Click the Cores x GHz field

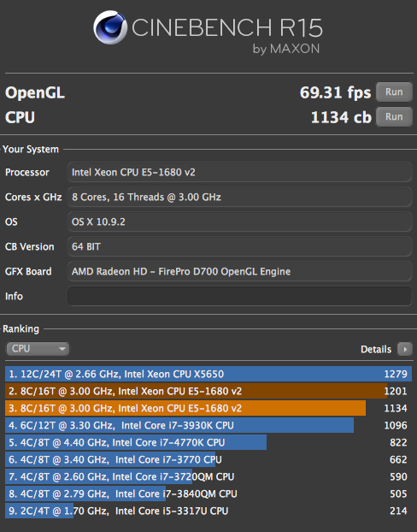(x=239, y=197)
